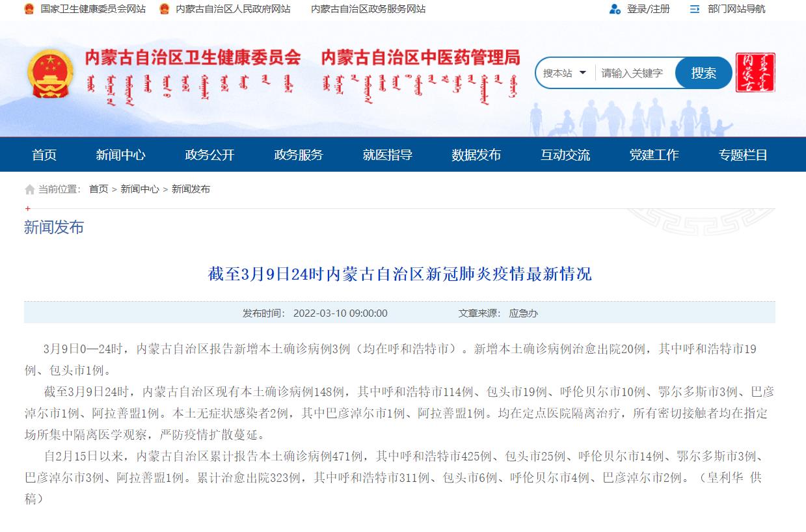Select 数据发布 in the navigation bar
The width and height of the screenshot is (806, 532).
coord(476,155)
